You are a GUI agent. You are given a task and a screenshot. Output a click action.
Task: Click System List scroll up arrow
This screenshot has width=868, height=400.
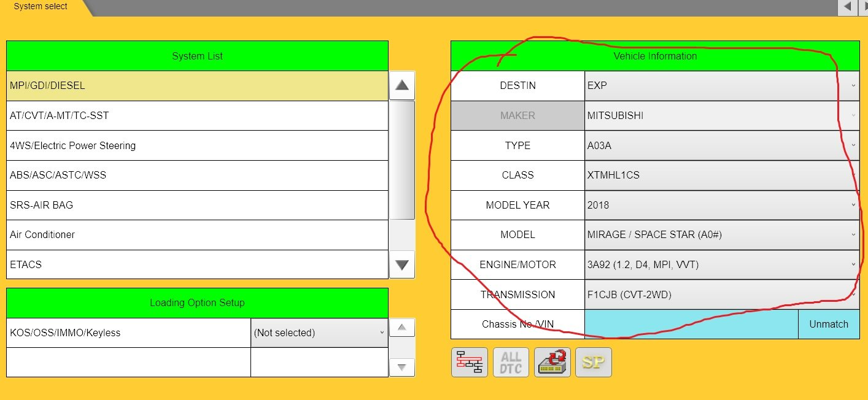pyautogui.click(x=402, y=86)
